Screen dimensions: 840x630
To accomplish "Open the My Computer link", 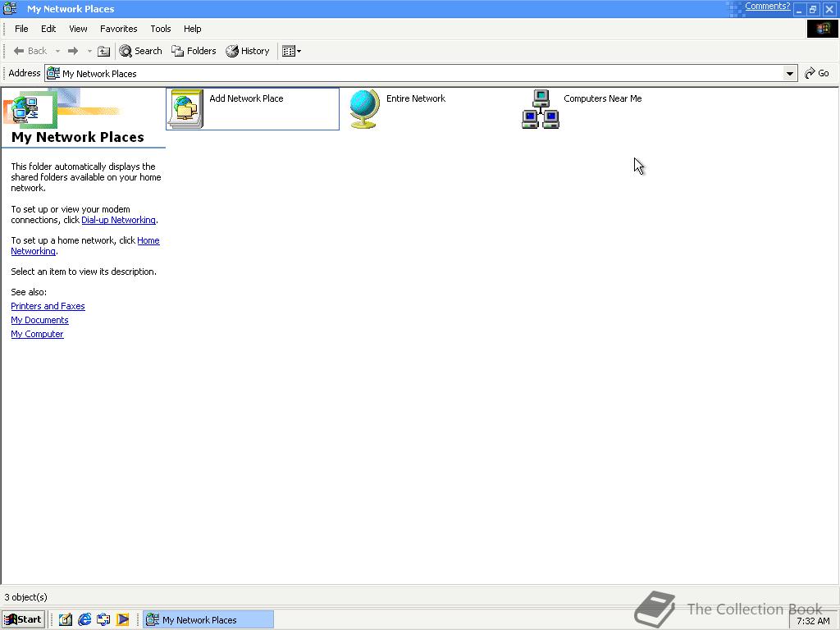I will pos(37,334).
